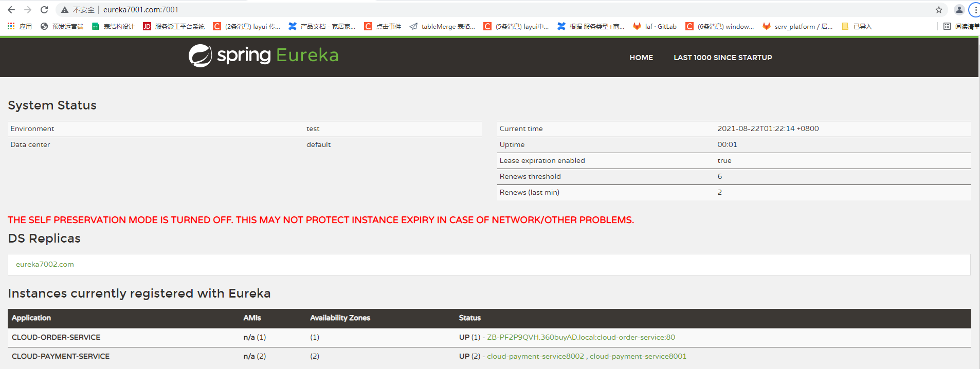The image size is (980, 369).
Task: Click the System Status heading
Action: click(x=52, y=105)
